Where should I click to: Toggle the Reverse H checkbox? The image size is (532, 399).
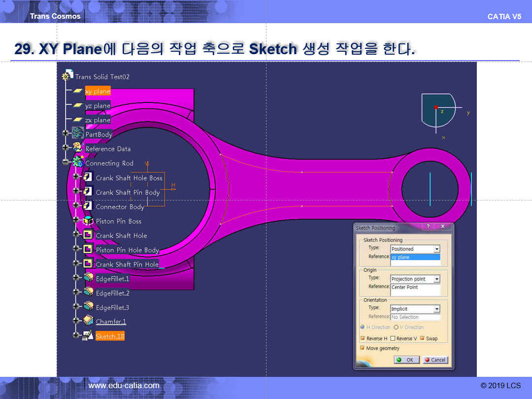363,338
